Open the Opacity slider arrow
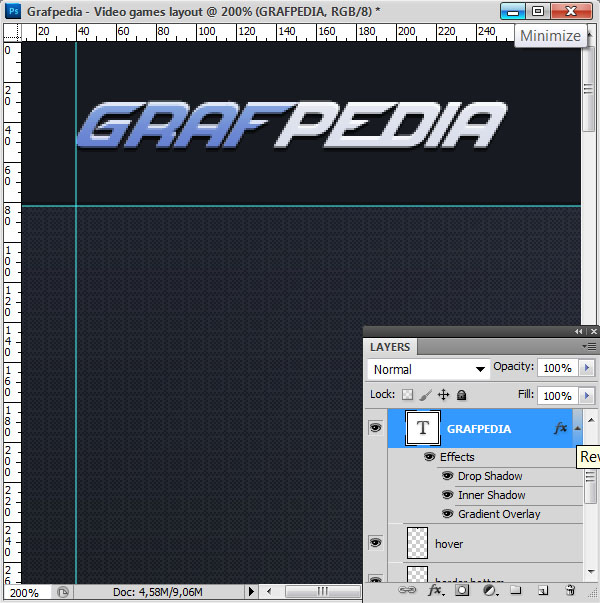This screenshot has width=600, height=603. click(x=587, y=368)
